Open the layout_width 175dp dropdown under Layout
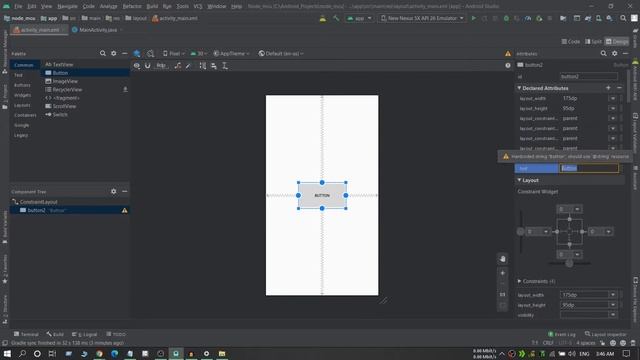Viewport: 640px width, 360px height. [x=613, y=295]
